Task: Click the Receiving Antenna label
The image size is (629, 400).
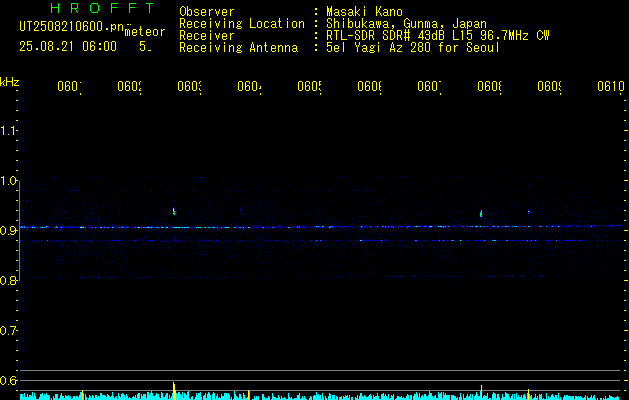Action: tap(238, 48)
